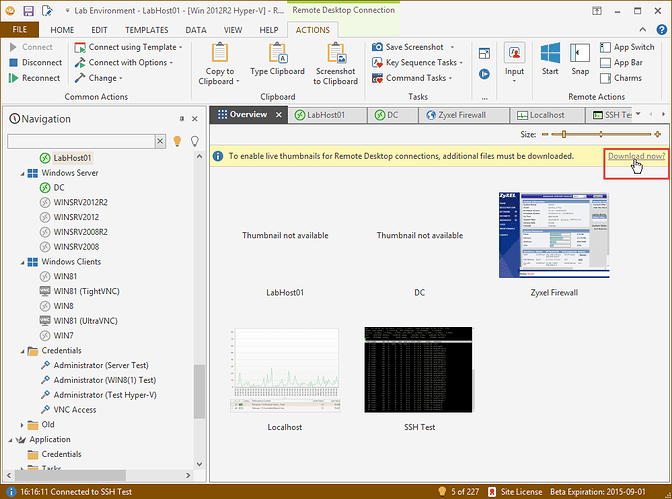Collapse the Windows Server tree group
Image resolution: width=672 pixels, height=499 pixels.
pyautogui.click(x=21, y=173)
